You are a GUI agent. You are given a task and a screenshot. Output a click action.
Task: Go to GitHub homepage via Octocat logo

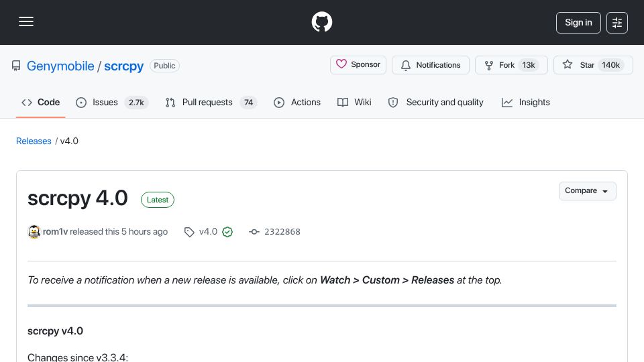coord(321,21)
